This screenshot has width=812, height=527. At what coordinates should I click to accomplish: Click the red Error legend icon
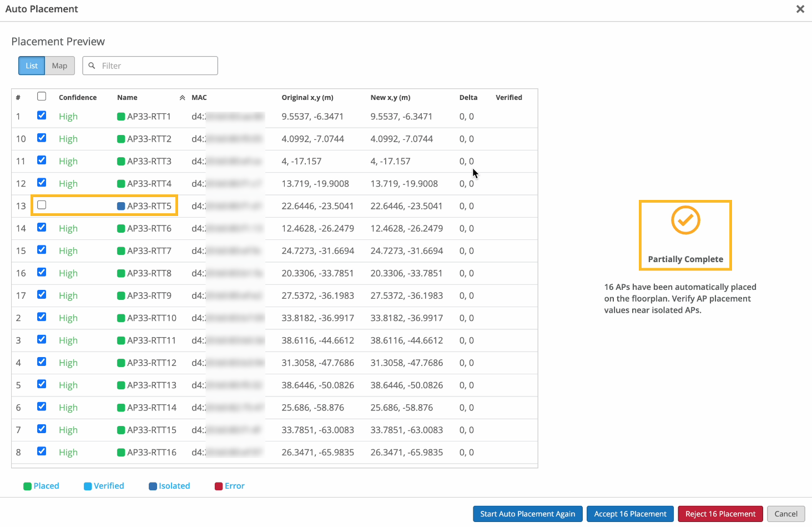pos(219,486)
